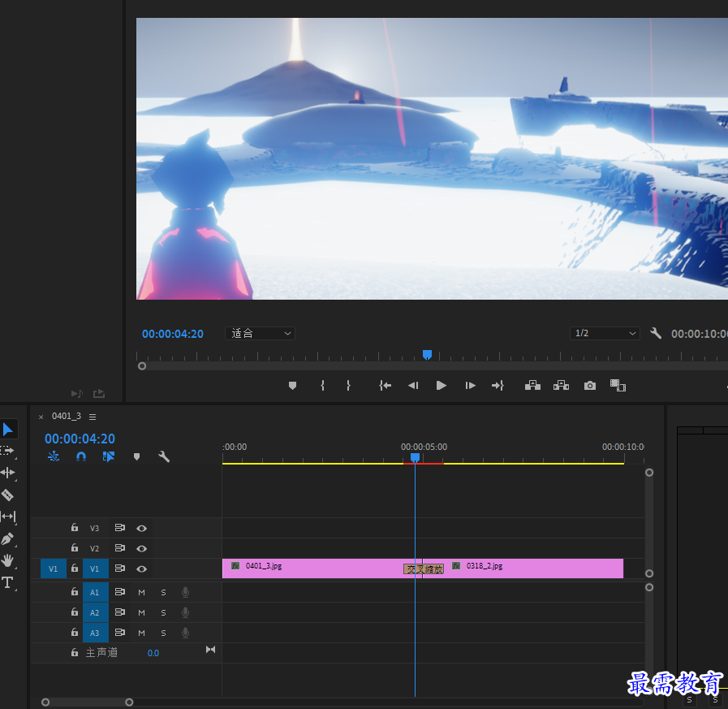Select the Selection tool arrow

point(8,429)
